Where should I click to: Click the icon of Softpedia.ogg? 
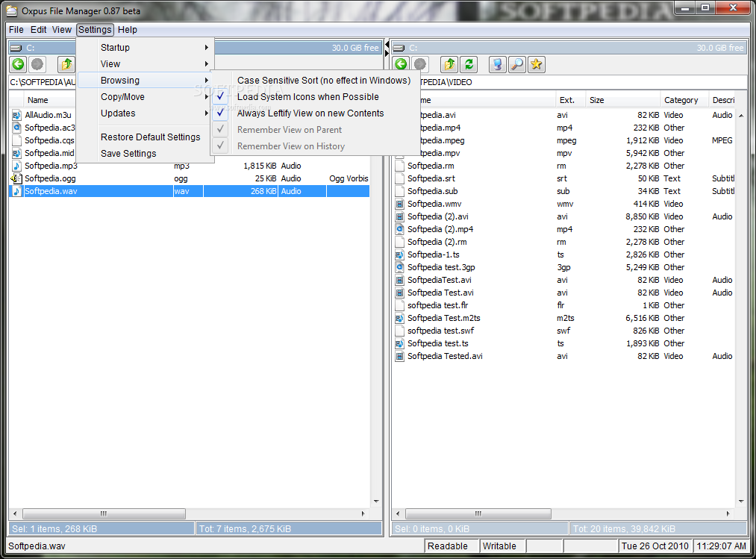[16, 178]
